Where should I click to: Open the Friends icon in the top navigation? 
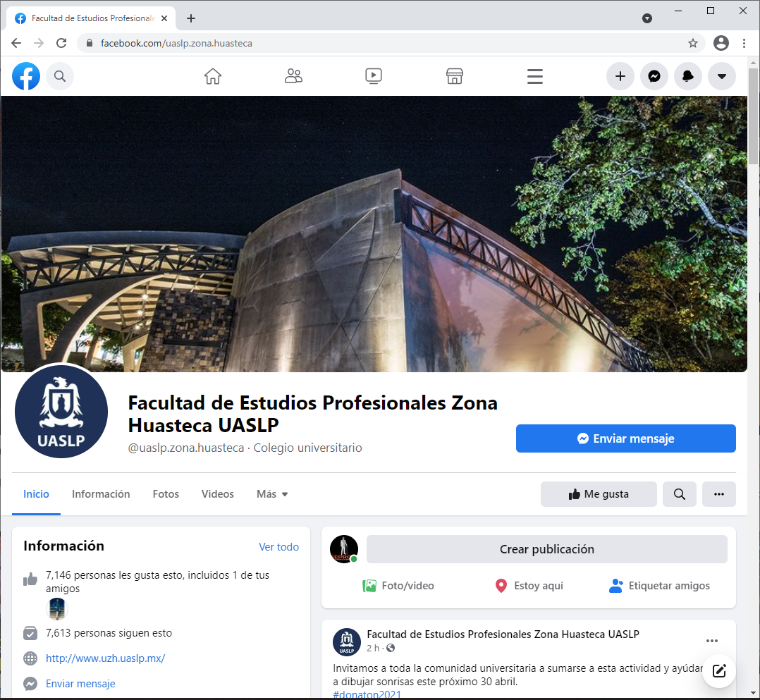coord(293,76)
